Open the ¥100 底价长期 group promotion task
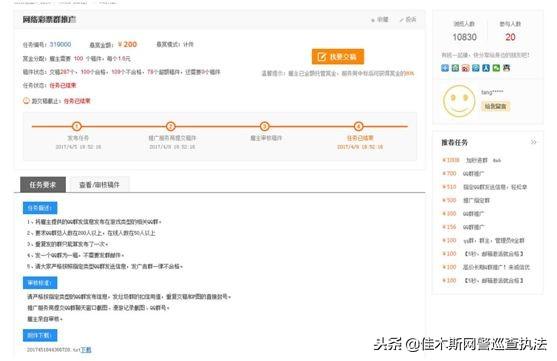Image resolution: width=557 pixels, height=361 pixels. [486, 267]
